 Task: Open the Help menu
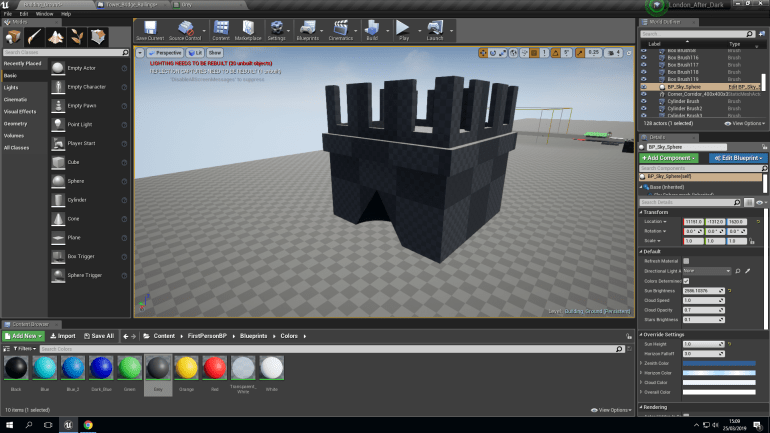(66, 14)
